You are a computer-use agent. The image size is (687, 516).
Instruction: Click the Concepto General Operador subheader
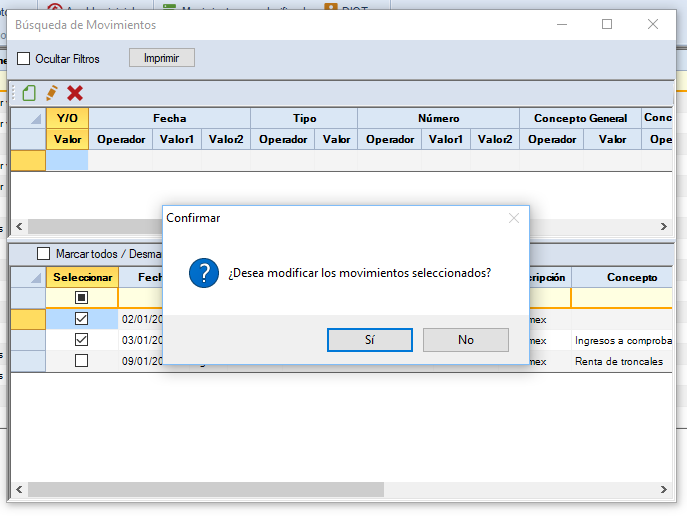click(x=552, y=139)
